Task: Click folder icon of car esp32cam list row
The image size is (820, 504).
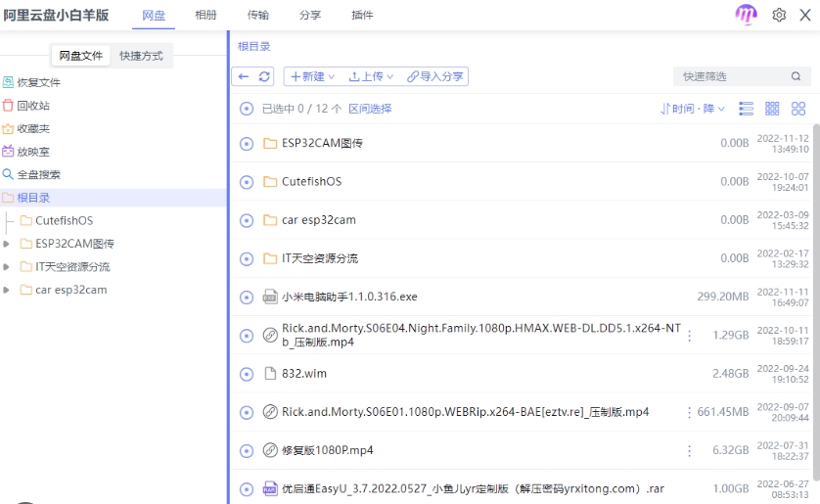Action: pos(270,220)
